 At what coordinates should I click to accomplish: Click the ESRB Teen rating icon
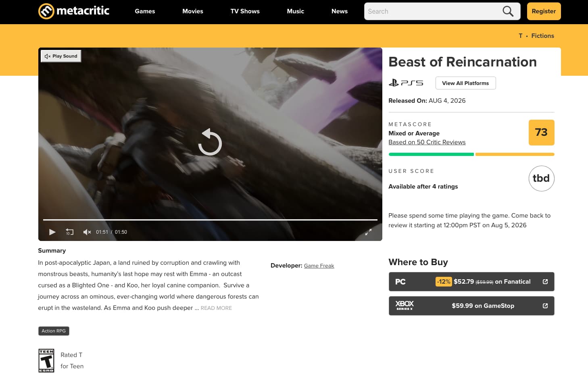click(46, 361)
